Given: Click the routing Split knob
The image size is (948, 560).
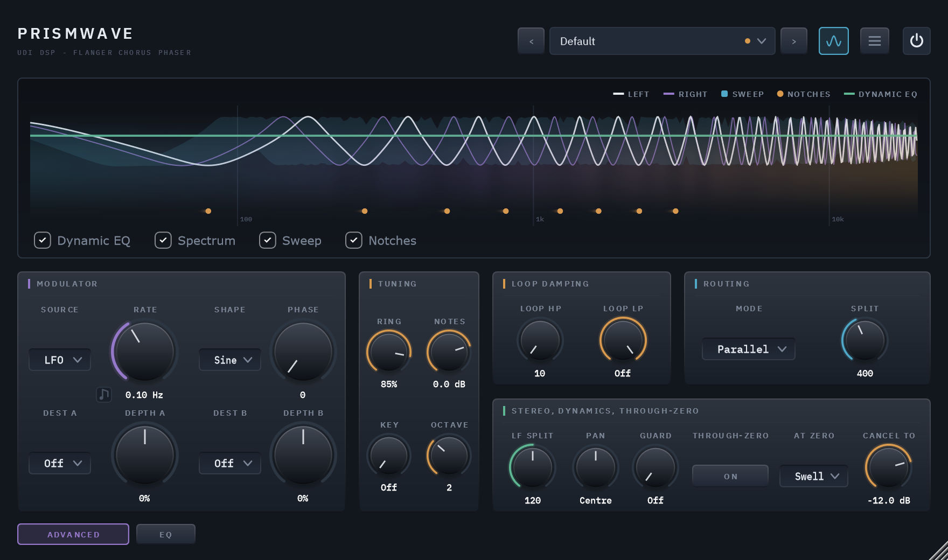Looking at the screenshot, I should (865, 340).
